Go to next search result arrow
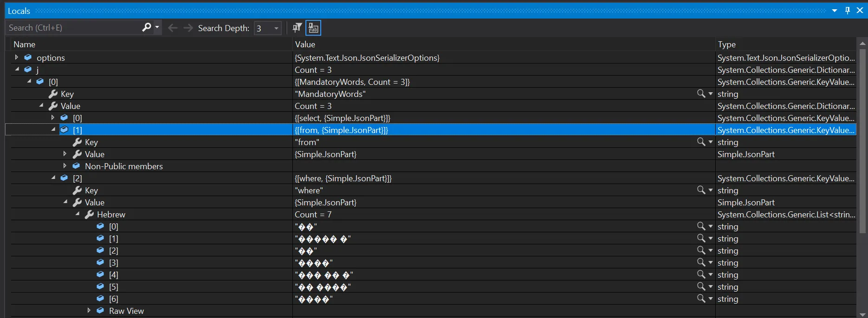 (188, 28)
